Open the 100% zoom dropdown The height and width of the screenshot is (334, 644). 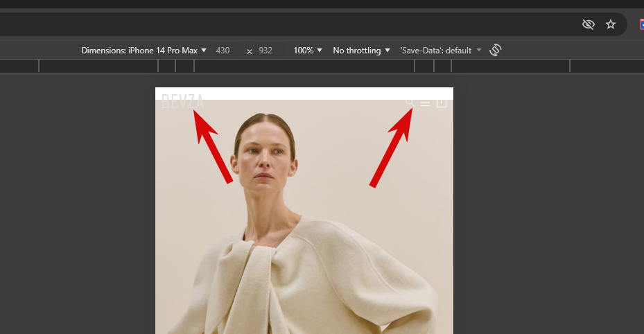tap(308, 51)
